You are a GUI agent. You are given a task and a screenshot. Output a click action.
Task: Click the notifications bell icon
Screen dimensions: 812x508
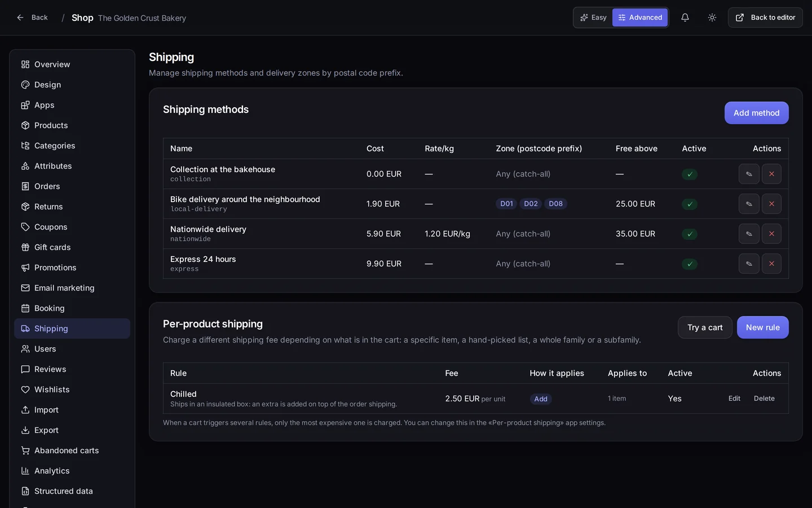[685, 17]
